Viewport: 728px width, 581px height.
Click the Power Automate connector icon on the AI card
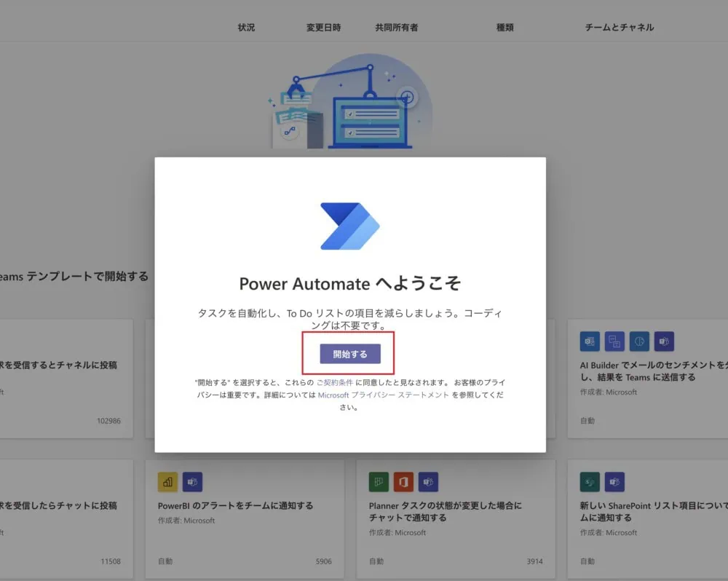click(x=614, y=341)
